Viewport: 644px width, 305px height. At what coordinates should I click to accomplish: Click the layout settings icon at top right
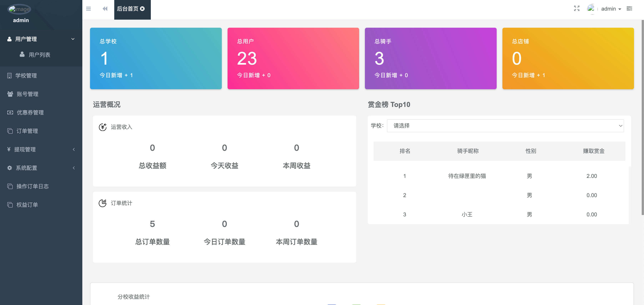[x=630, y=8]
